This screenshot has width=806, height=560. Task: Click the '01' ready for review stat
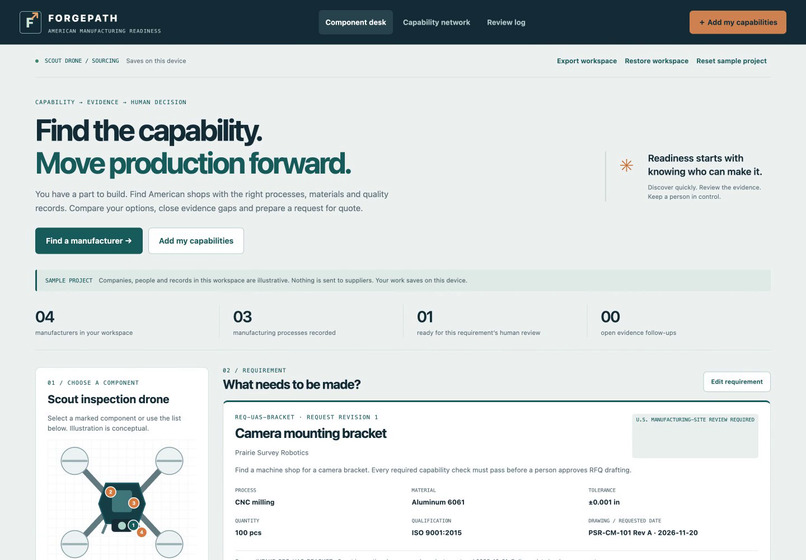pos(425,317)
